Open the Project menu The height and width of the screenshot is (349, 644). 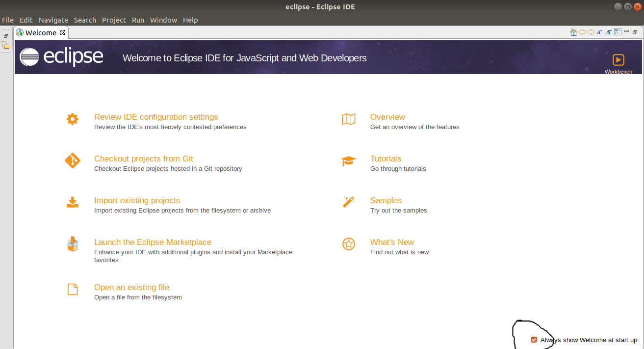114,20
